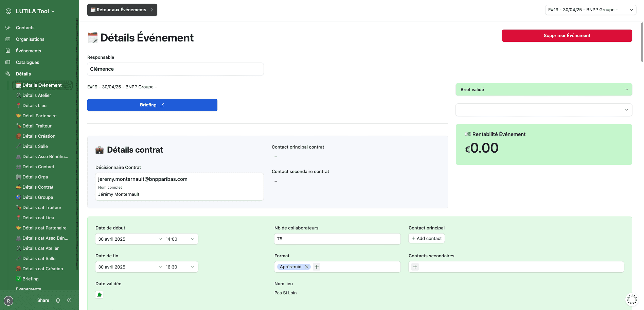Collapse the sidebar with double chevron icon
This screenshot has width=644, height=310.
pyautogui.click(x=69, y=300)
